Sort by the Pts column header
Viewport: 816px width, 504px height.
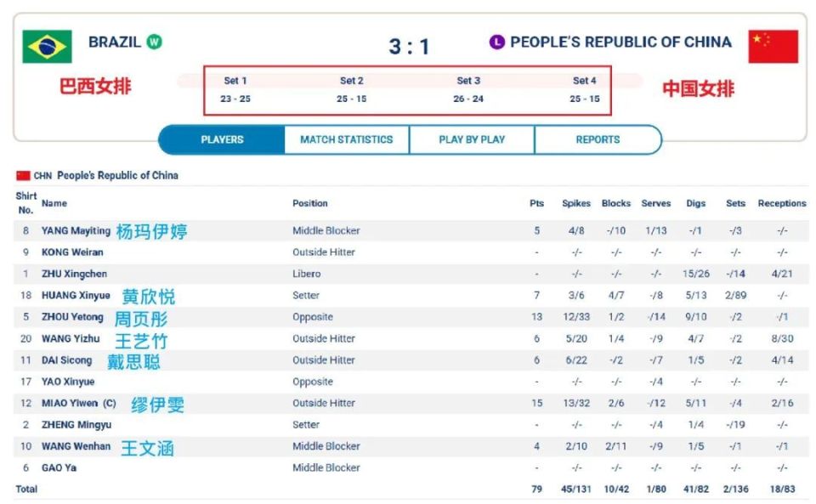[536, 203]
